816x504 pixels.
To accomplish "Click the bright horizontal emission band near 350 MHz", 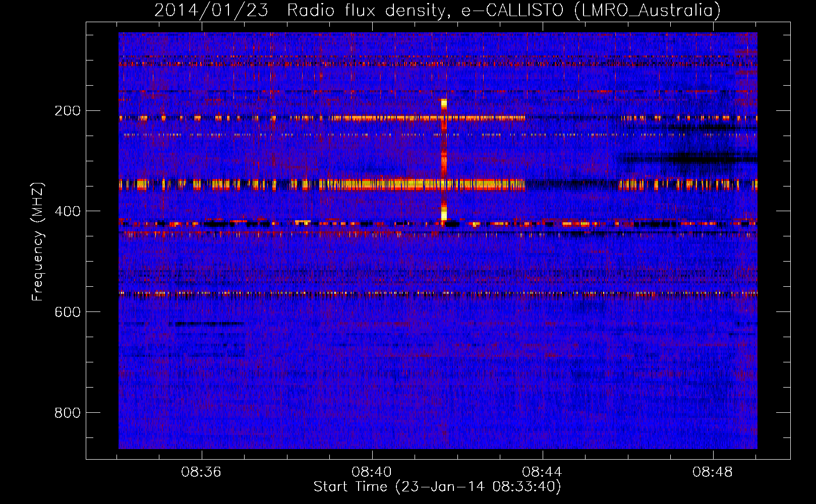I will point(438,184).
